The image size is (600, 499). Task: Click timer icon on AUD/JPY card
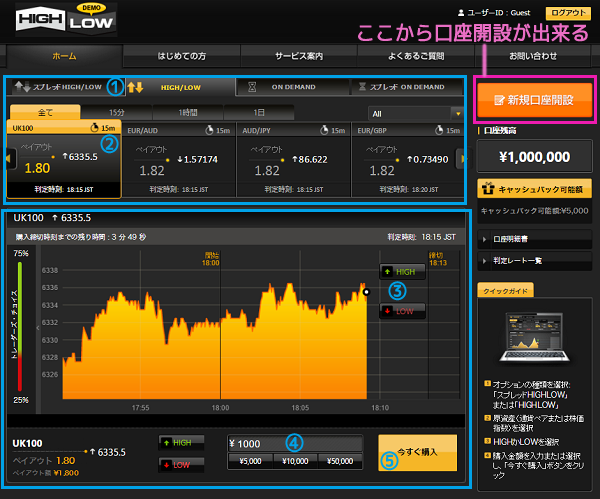point(324,130)
